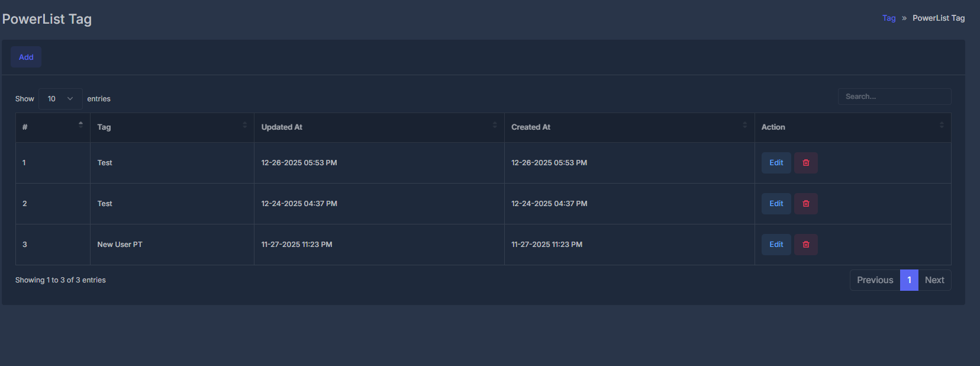Edit the New User PT tag

(776, 245)
